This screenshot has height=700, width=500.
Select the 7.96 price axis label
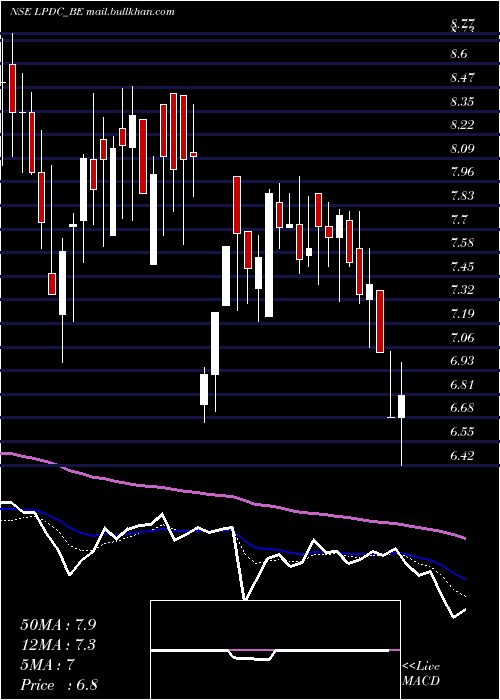462,172
